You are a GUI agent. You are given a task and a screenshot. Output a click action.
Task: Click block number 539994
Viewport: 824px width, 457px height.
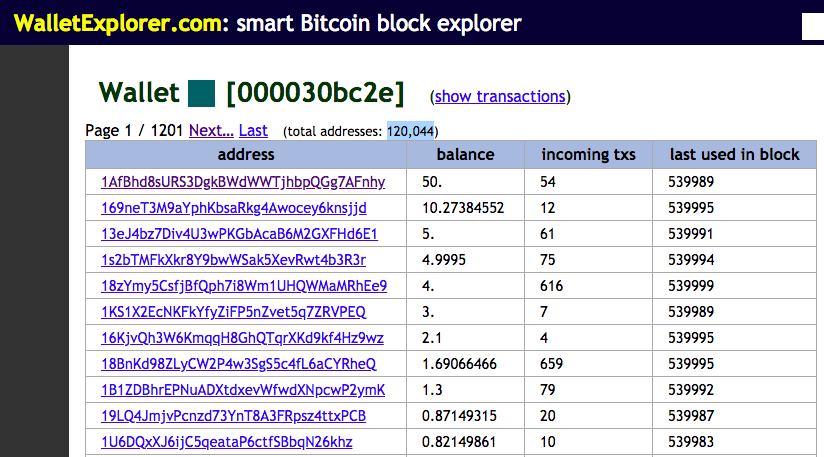click(691, 260)
